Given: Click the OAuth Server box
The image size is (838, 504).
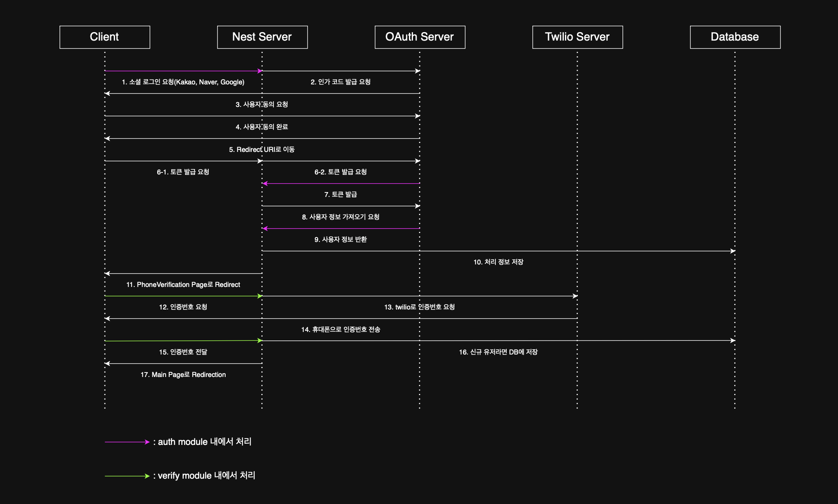Looking at the screenshot, I should (420, 37).
